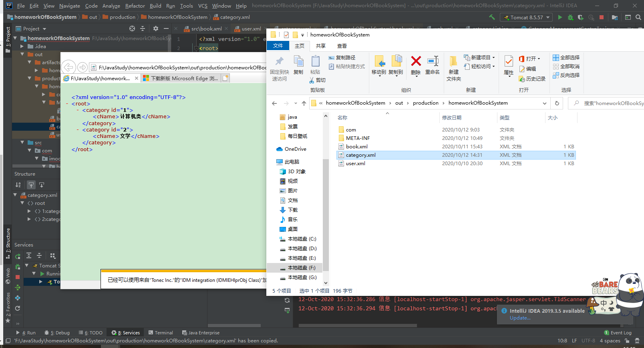The image size is (644, 348).
Task: Collapse the out folder in Project tree
Action: pos(22,54)
